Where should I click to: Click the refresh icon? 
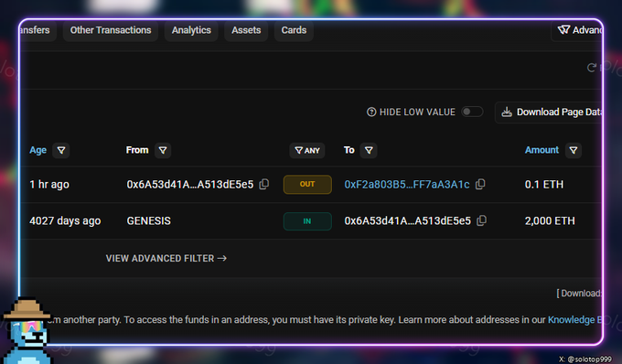tap(591, 68)
